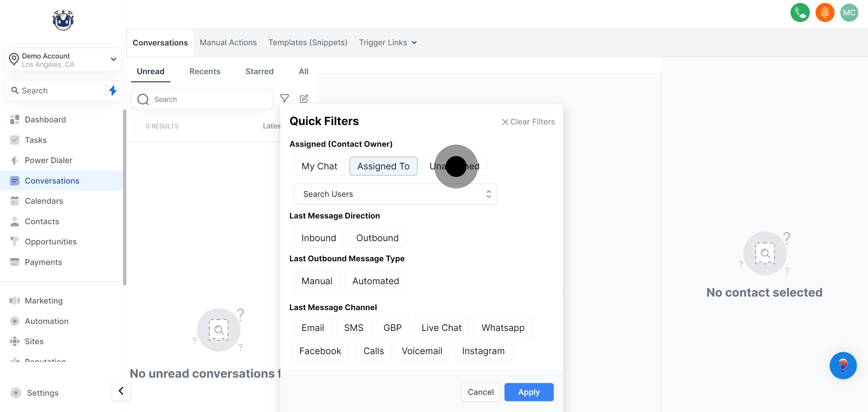This screenshot has width=868, height=412.
Task: Open the MC user avatar
Action: coord(849,13)
